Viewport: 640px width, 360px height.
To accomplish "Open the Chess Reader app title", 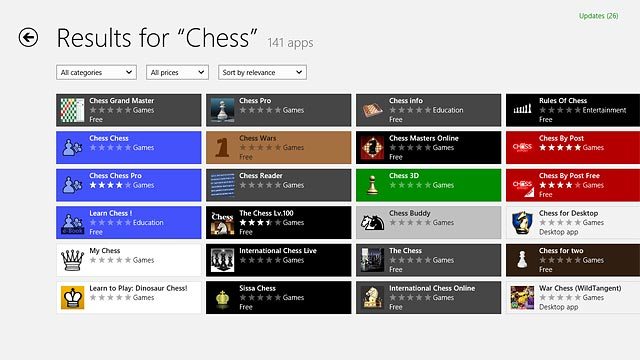I will (260, 176).
